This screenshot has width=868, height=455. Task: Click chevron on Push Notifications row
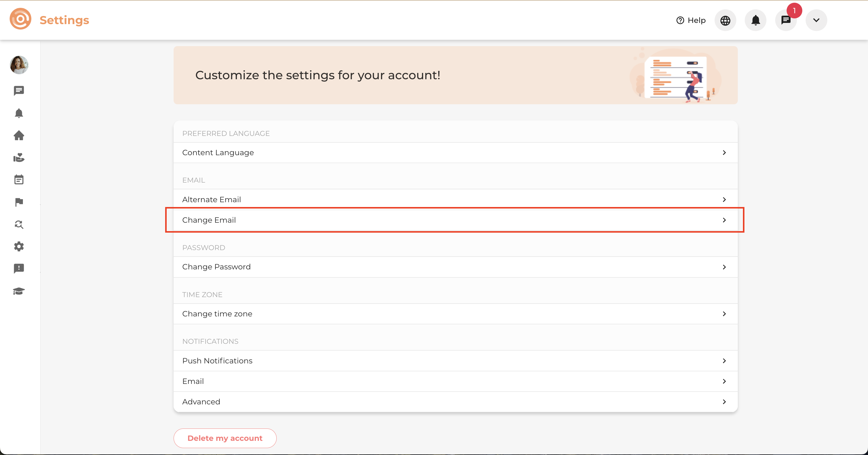(x=724, y=361)
